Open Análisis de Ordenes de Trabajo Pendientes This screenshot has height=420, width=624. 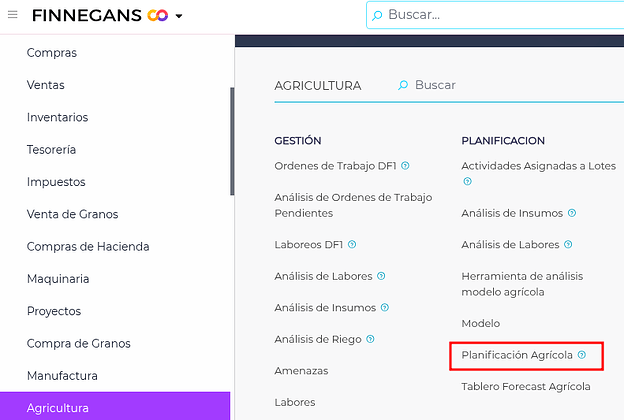pyautogui.click(x=353, y=205)
